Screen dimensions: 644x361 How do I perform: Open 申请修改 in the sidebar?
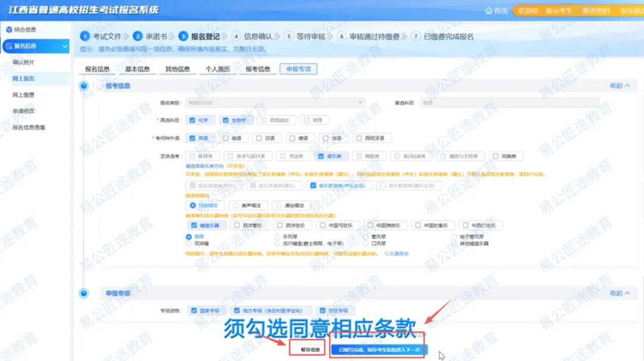point(23,111)
